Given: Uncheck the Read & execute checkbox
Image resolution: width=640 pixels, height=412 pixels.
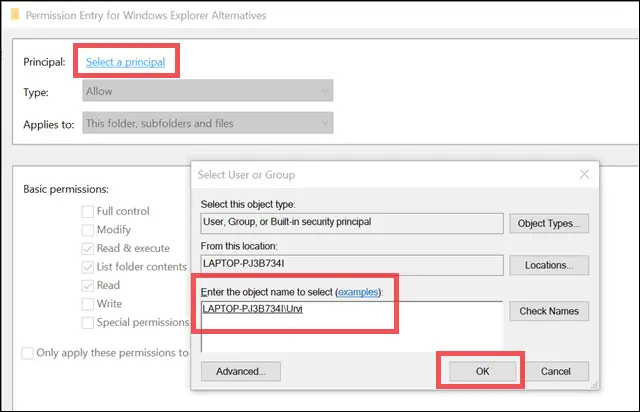Looking at the screenshot, I should point(88,248).
